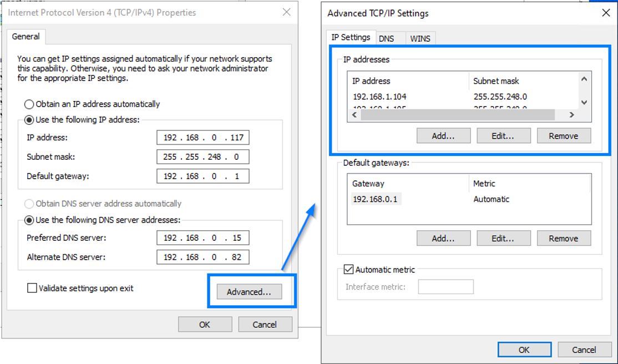The height and width of the screenshot is (364, 618).
Task: Click Cancel in Advanced TCP/IP Settings
Action: 584,350
